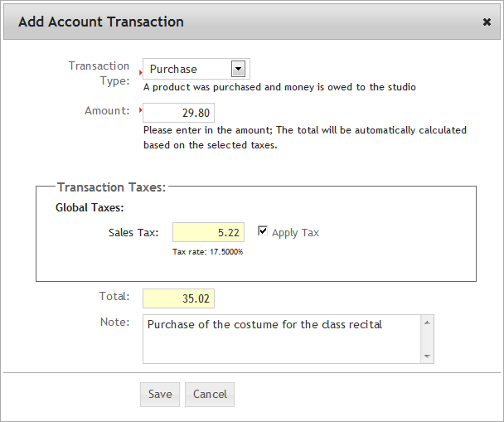This screenshot has height=422, width=504.
Task: Click the 'Sales Tax:' label
Action: tap(133, 232)
